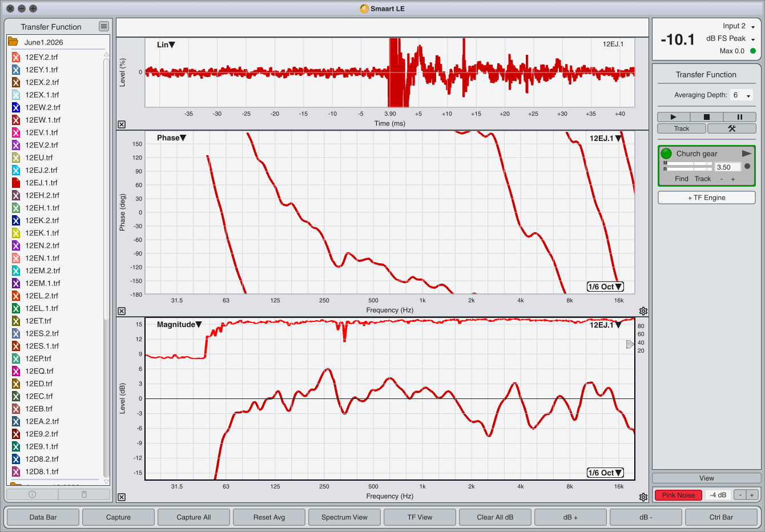This screenshot has width=765, height=532.
Task: Toggle visibility icon of 12EQ.trf
Action: click(x=16, y=371)
